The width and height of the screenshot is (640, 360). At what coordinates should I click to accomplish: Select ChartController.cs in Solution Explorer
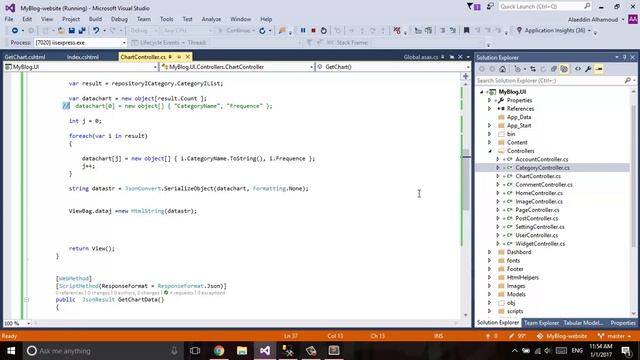538,176
